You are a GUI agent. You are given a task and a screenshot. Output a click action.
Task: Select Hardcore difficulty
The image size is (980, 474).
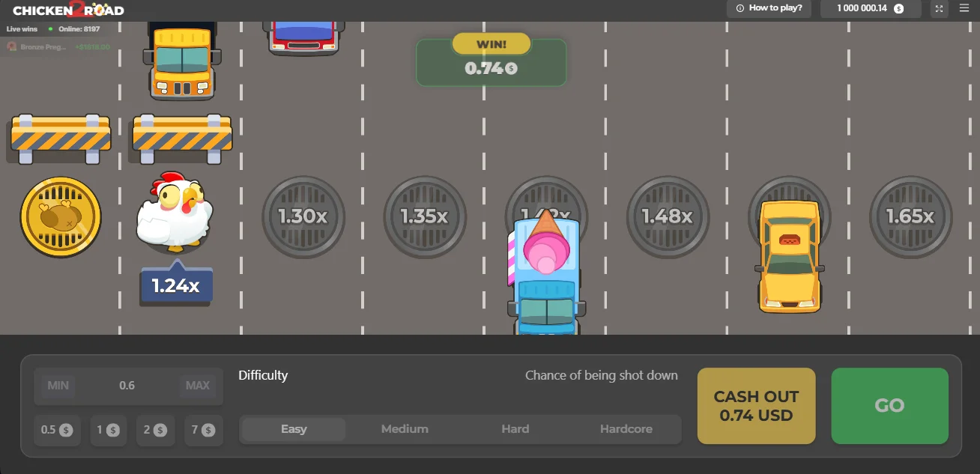(x=626, y=429)
